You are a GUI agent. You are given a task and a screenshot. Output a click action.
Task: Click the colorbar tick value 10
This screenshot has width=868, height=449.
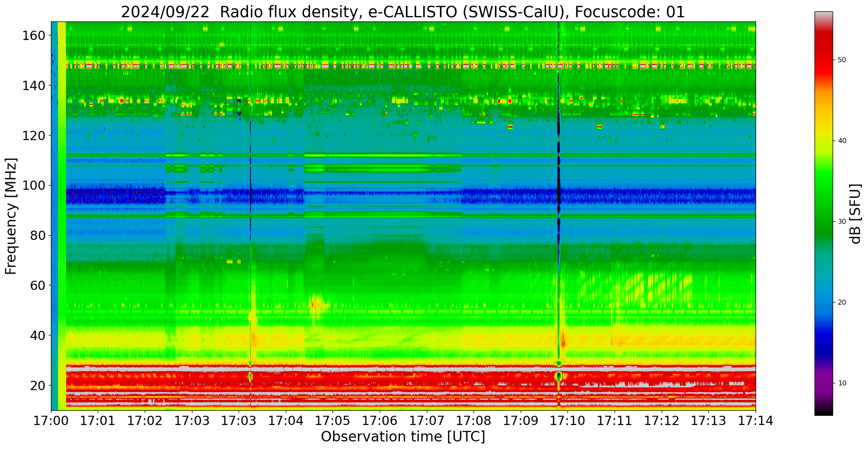(x=841, y=383)
